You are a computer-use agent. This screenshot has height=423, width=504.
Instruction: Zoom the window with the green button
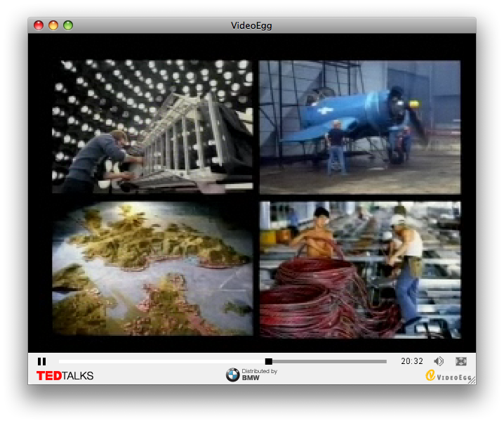(68, 26)
